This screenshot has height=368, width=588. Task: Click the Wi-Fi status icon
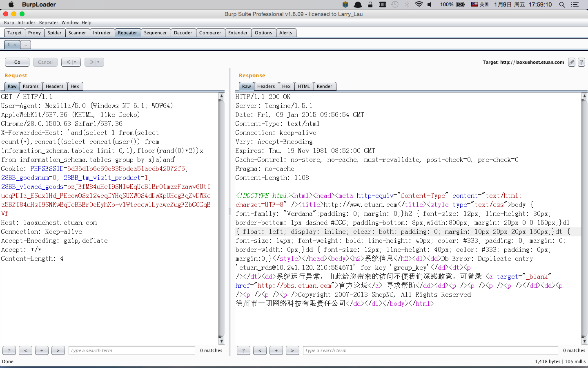419,4
